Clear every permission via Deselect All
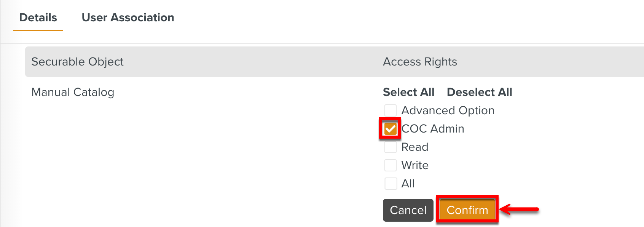Screen dimensions: 644x227 pyautogui.click(x=479, y=92)
